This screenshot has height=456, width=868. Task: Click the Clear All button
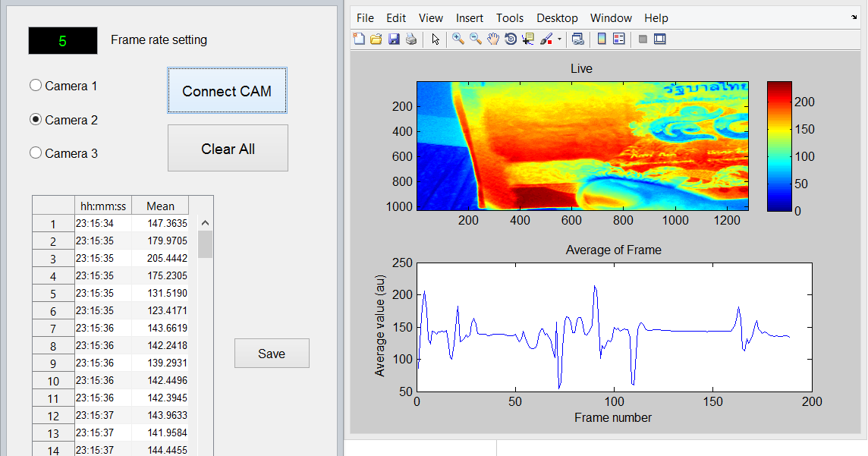tap(228, 147)
